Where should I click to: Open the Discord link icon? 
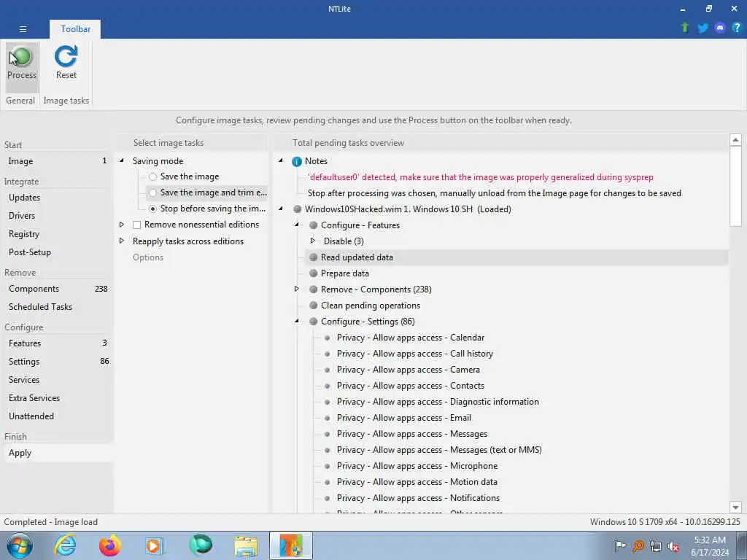[x=720, y=28]
